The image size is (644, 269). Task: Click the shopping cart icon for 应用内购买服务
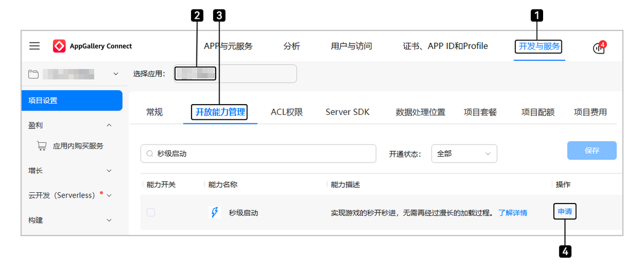tap(41, 146)
